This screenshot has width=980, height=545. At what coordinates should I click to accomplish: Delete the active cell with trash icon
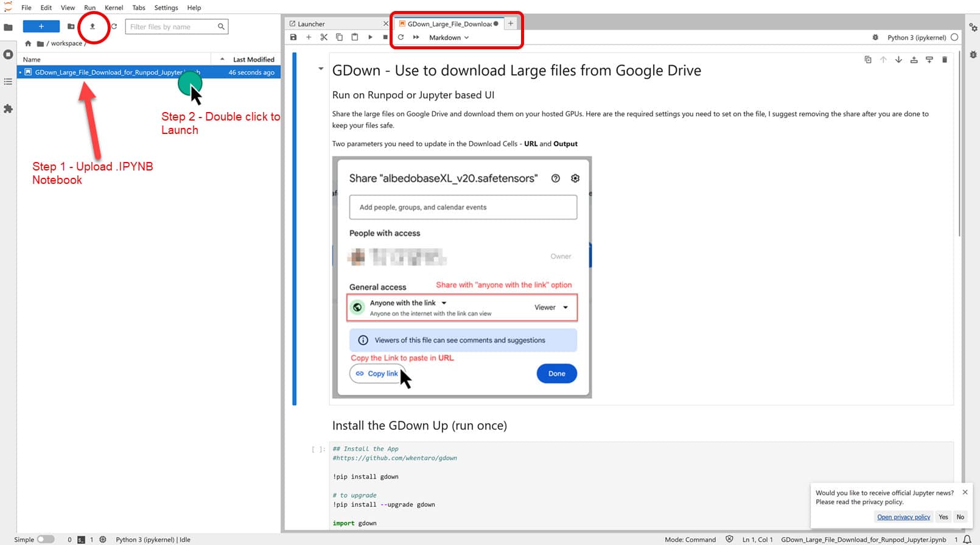coord(945,60)
